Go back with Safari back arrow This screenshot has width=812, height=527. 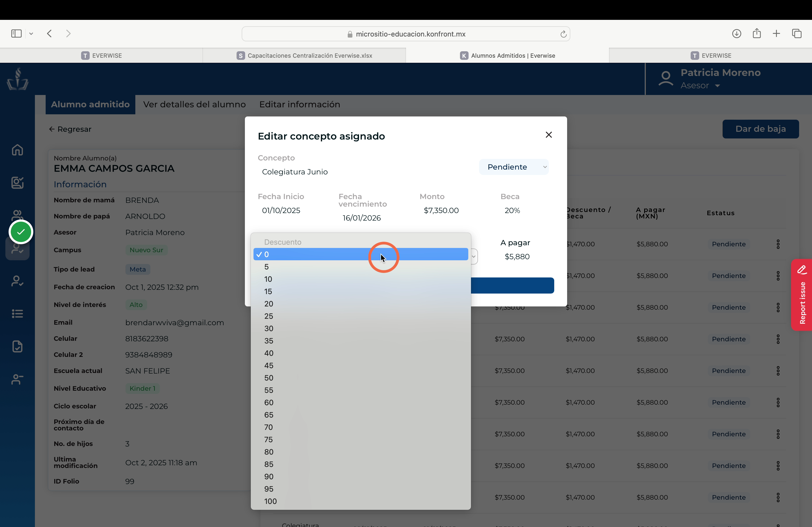(x=49, y=33)
